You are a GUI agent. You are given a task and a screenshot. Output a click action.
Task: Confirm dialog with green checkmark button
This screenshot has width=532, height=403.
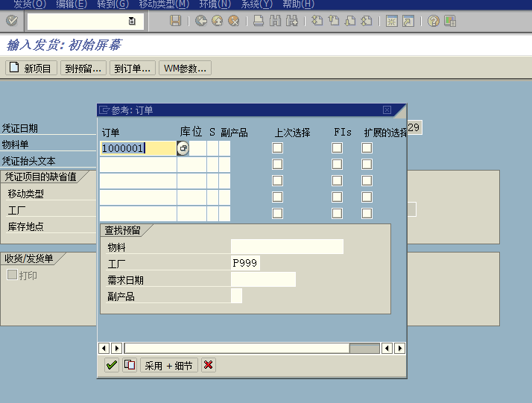coord(112,365)
